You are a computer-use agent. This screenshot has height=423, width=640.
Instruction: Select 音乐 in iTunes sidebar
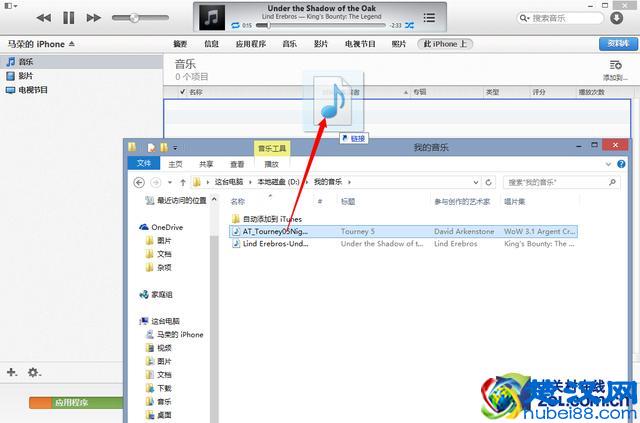click(x=82, y=62)
